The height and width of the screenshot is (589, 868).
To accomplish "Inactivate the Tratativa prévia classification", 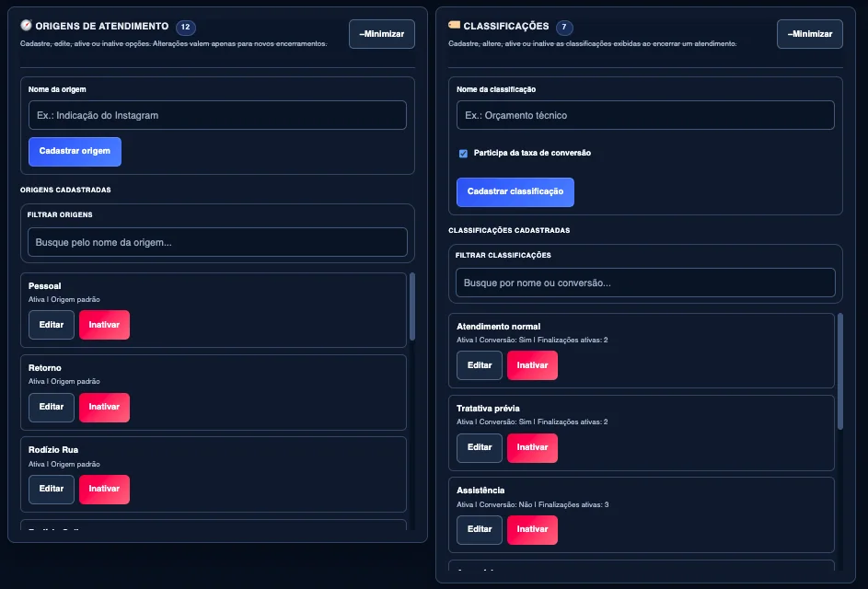I will [x=533, y=448].
